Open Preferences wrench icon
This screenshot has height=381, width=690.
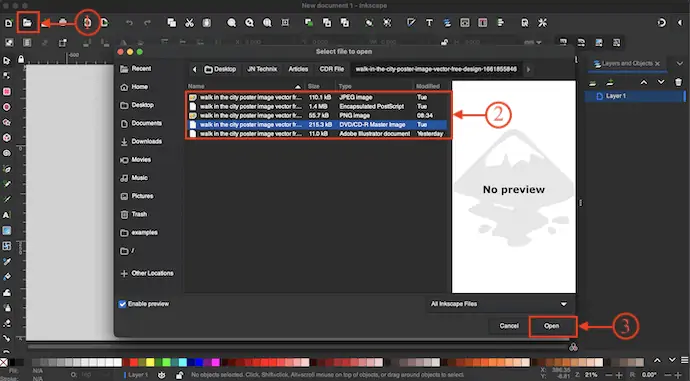[542, 23]
